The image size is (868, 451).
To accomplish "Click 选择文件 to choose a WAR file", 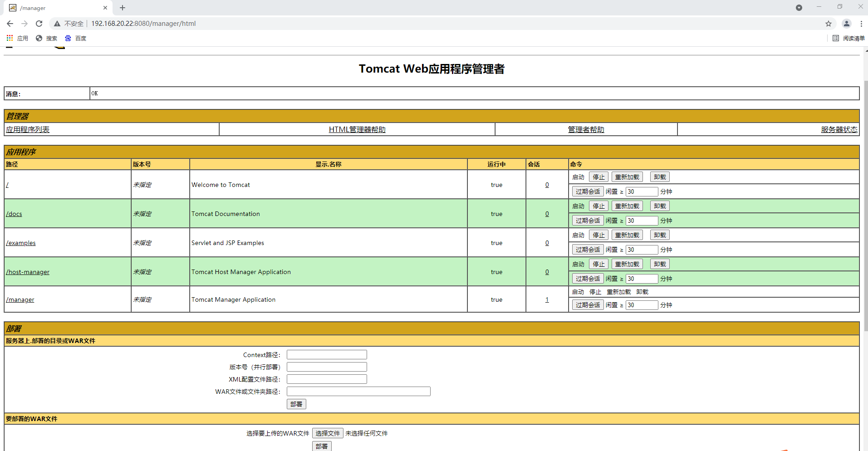I will point(328,433).
